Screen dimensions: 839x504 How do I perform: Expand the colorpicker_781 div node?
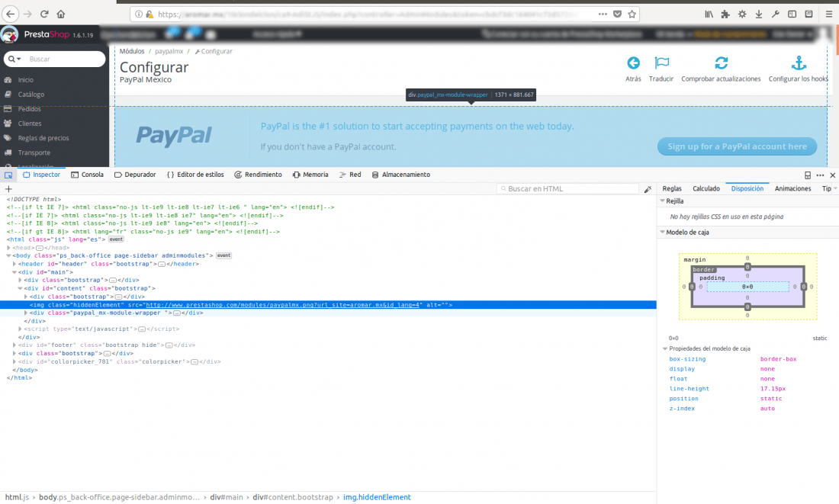point(14,361)
